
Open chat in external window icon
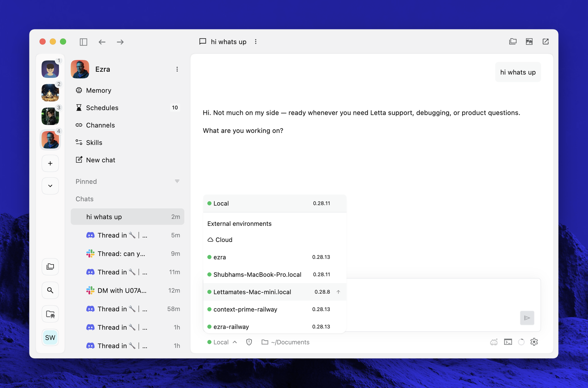pyautogui.click(x=545, y=42)
